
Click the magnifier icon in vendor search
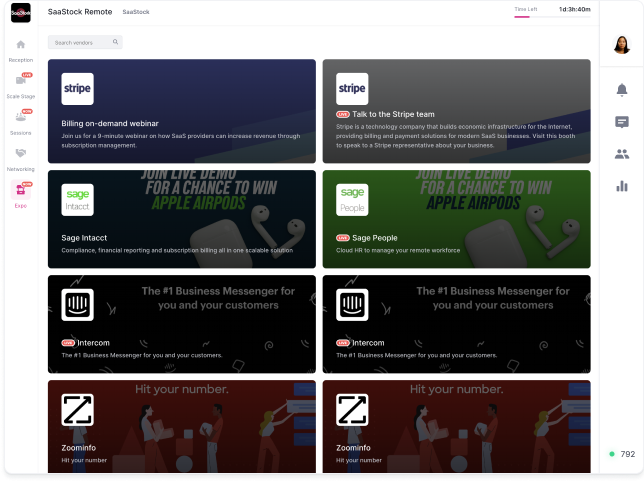click(116, 42)
